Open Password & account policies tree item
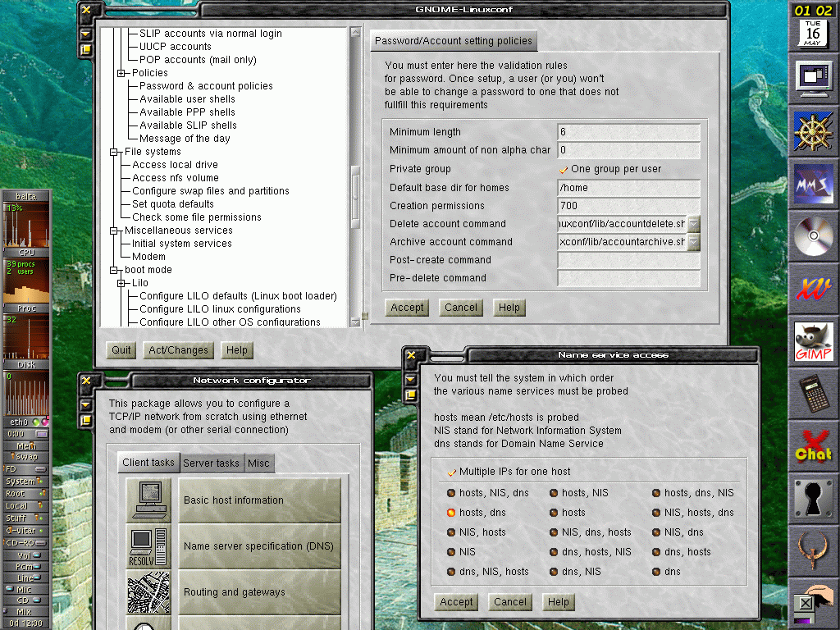Viewport: 840px width, 630px height. [206, 86]
